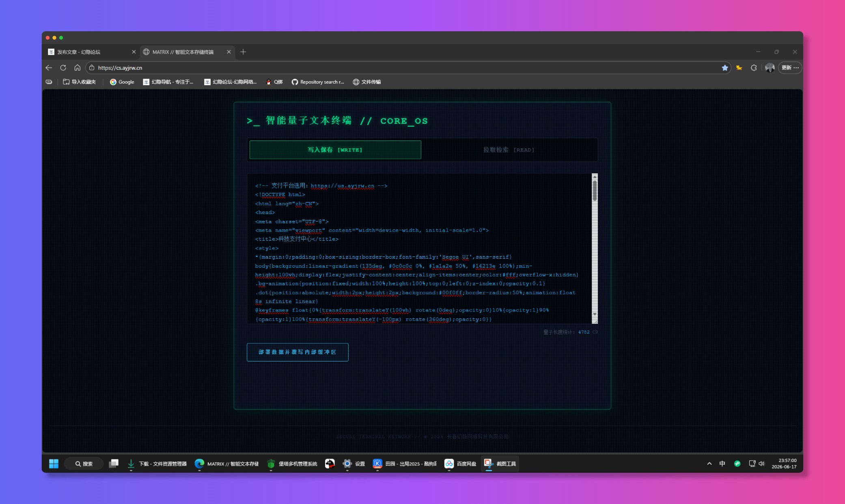Click the textarea scrollbar thumb

click(x=595, y=190)
